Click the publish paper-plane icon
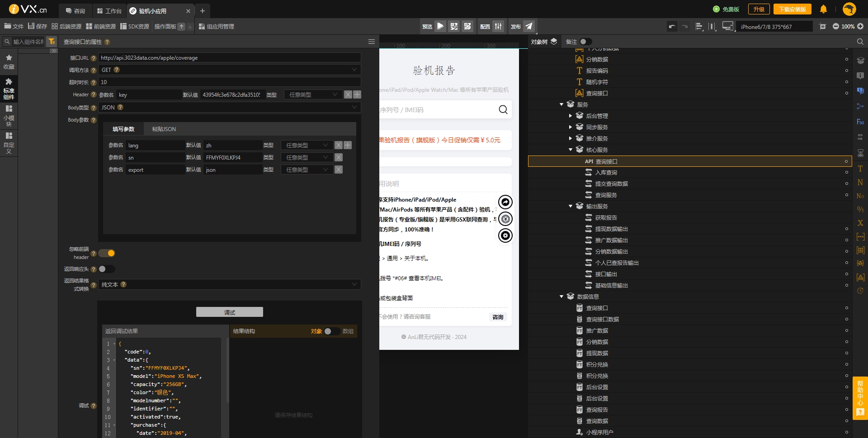Image resolution: width=868 pixels, height=438 pixels. [529, 26]
